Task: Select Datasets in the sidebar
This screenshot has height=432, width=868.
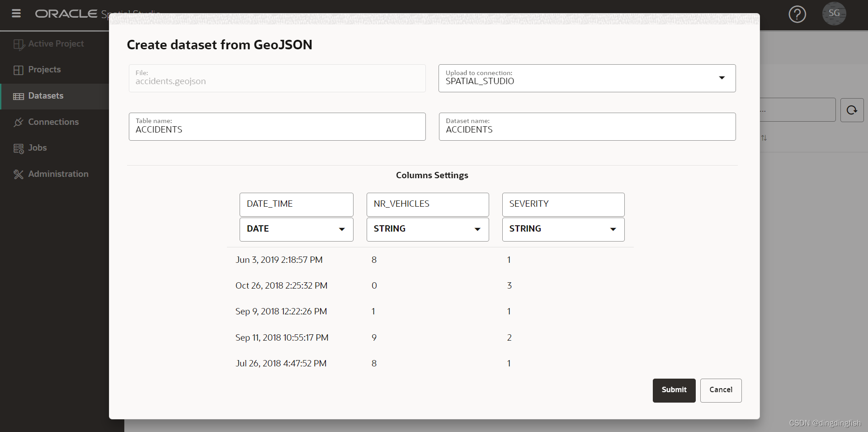Action: point(55,96)
